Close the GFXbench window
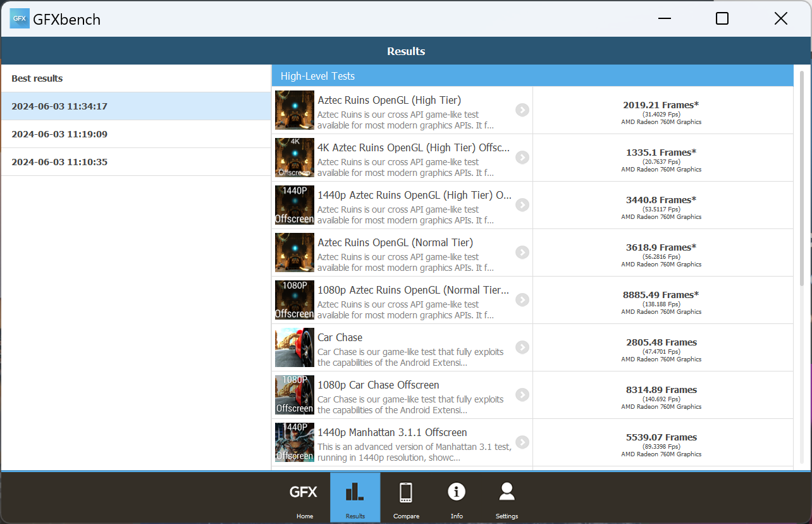This screenshot has width=812, height=524. coord(781,18)
